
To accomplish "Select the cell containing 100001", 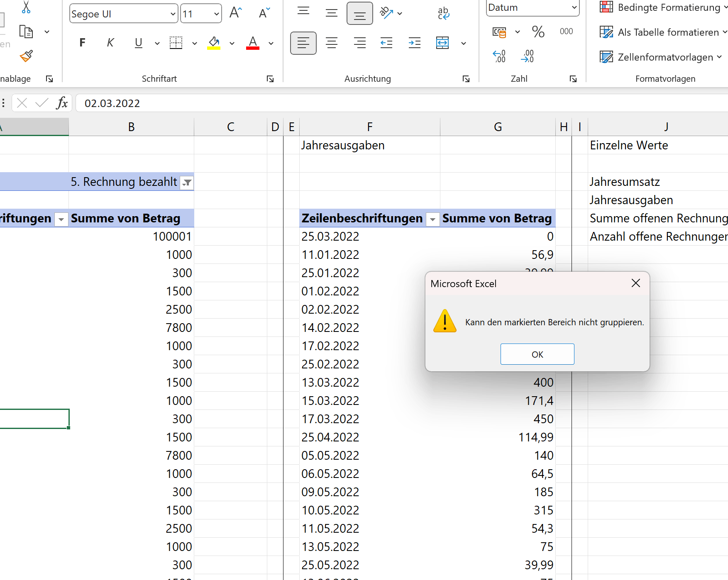I will coord(131,236).
